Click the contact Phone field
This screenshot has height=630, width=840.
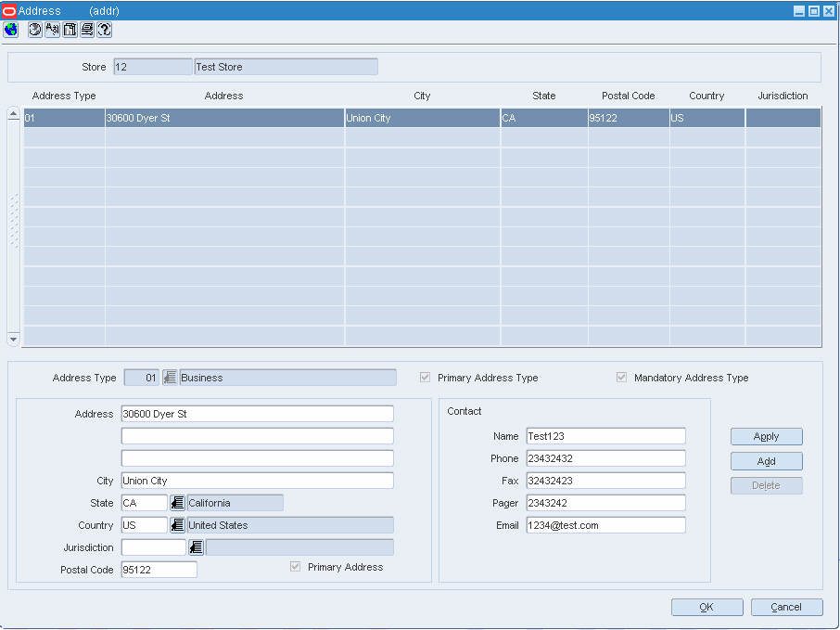coord(605,458)
